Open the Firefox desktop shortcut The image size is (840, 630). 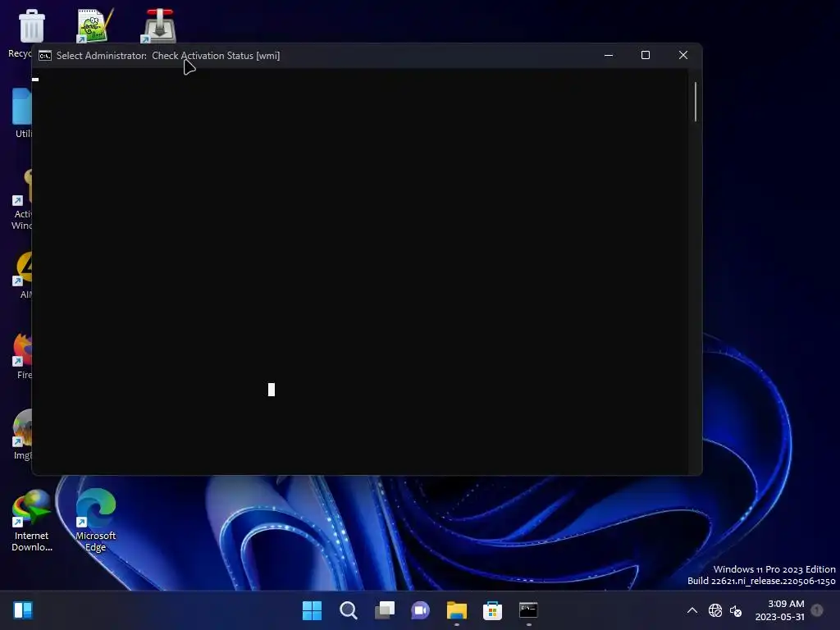pyautogui.click(x=22, y=356)
